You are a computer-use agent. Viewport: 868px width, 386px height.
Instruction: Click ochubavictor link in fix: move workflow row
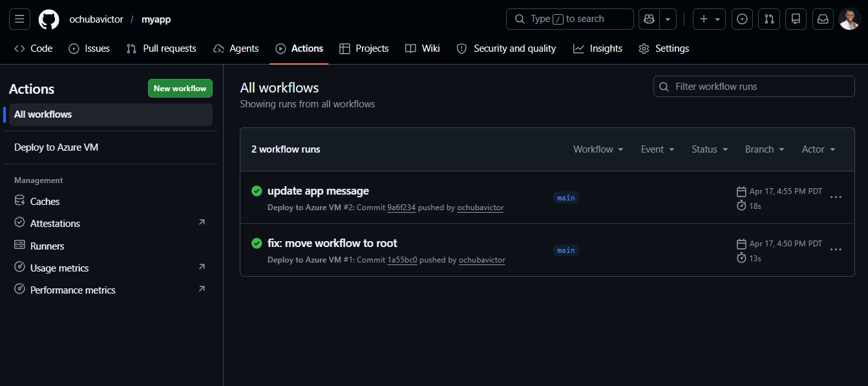482,260
